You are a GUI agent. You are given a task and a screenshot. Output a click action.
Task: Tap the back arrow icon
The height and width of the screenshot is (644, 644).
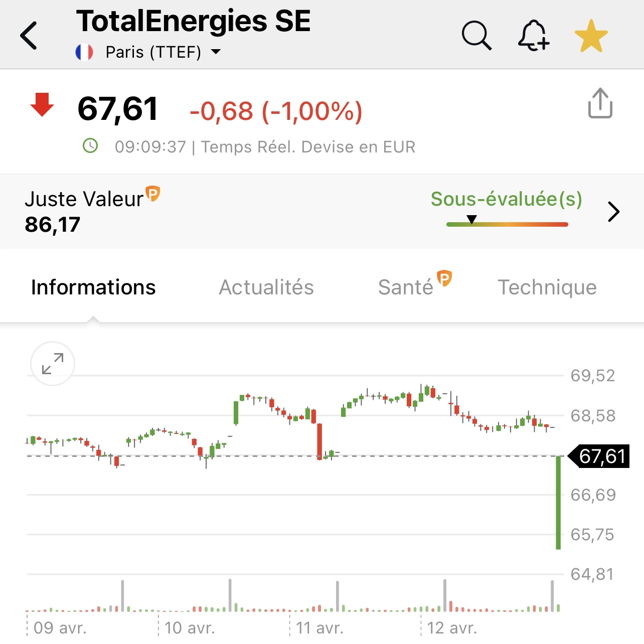[29, 36]
